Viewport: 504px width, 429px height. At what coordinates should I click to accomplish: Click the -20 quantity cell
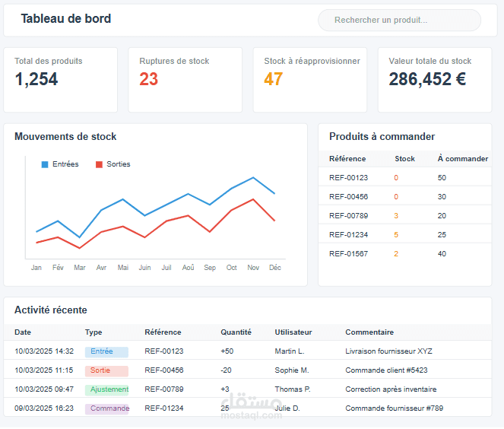click(x=226, y=370)
